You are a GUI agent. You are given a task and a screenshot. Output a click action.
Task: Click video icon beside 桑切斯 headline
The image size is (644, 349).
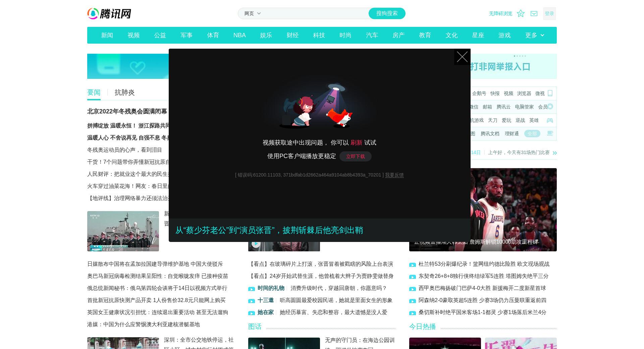coord(413,313)
